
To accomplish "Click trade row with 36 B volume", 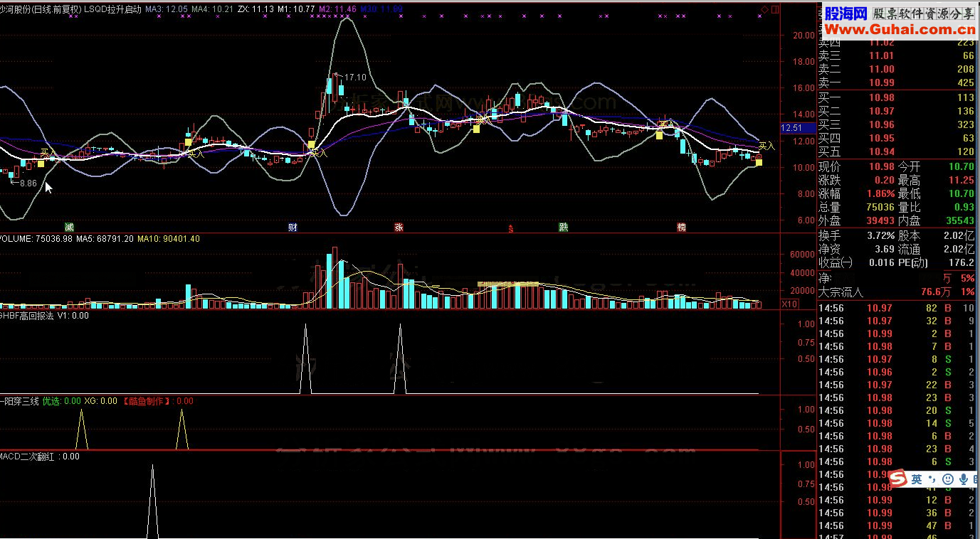I will coord(898,513).
